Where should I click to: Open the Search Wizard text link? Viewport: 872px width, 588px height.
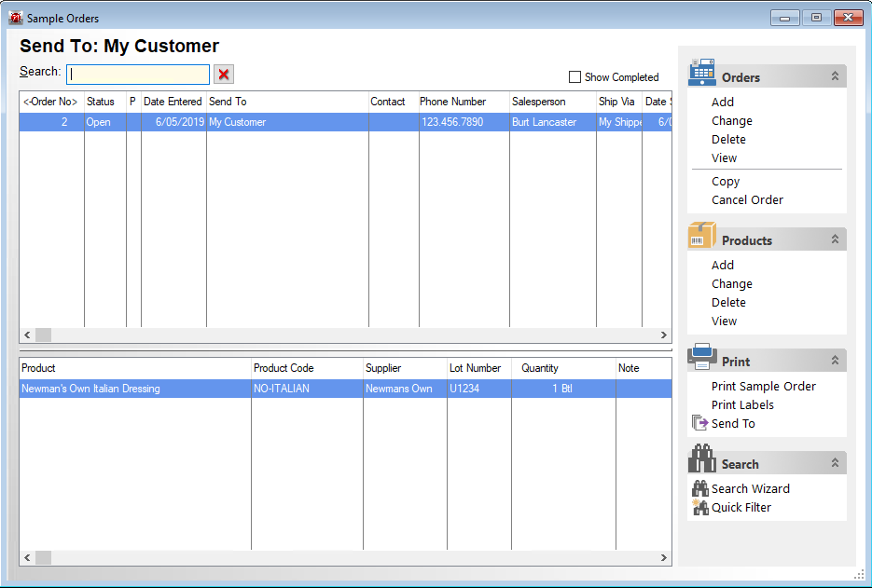(x=750, y=488)
